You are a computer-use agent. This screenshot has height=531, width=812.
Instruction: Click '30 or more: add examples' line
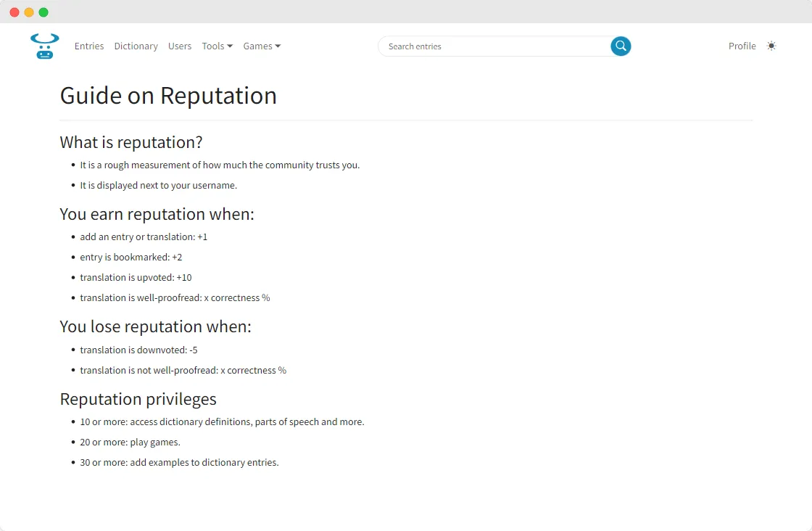tap(179, 463)
